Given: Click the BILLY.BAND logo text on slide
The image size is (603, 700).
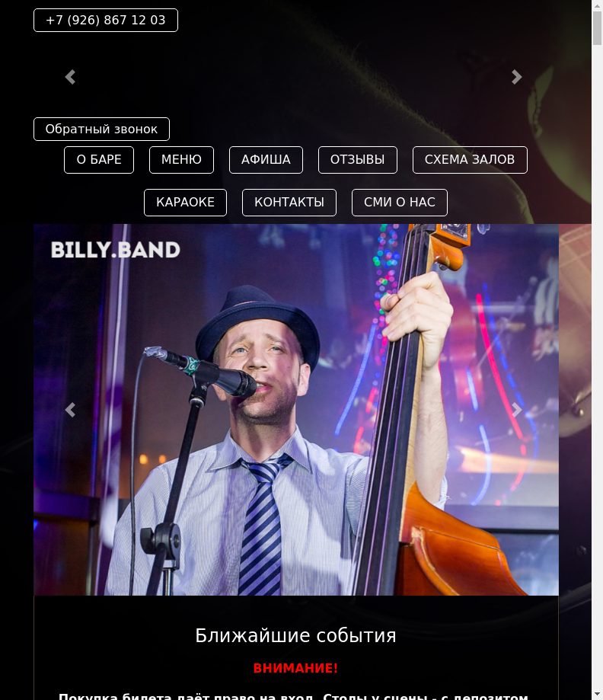Looking at the screenshot, I should click(x=116, y=250).
